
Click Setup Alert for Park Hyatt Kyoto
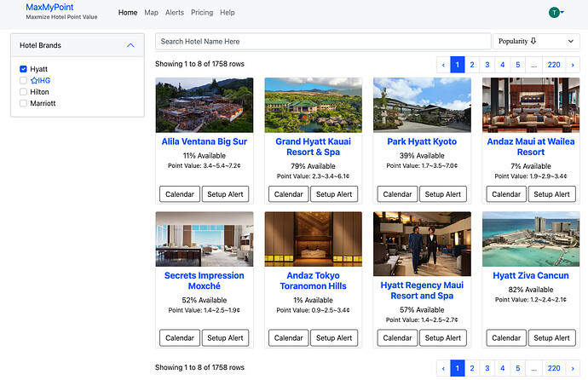[443, 194]
